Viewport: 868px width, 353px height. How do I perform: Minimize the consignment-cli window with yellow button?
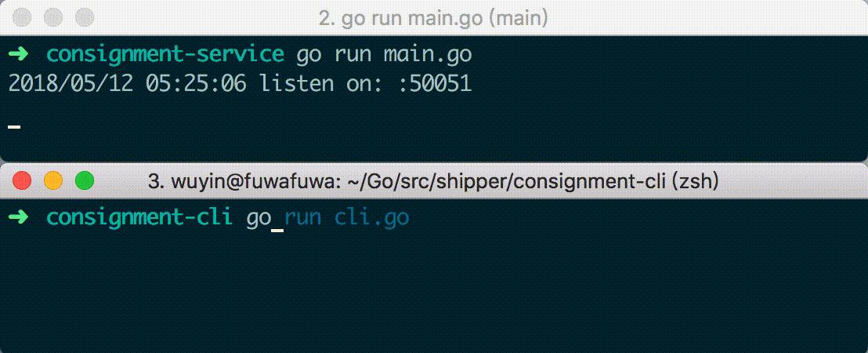pyautogui.click(x=53, y=180)
